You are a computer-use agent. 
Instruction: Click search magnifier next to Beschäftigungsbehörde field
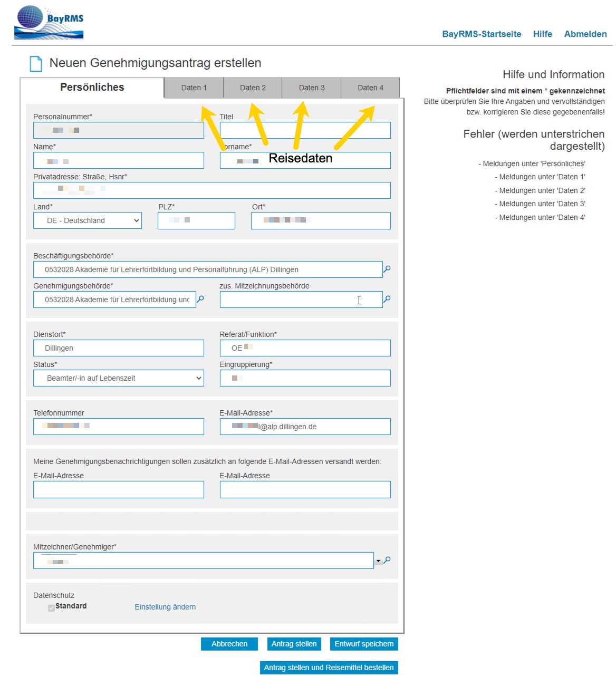(x=387, y=269)
